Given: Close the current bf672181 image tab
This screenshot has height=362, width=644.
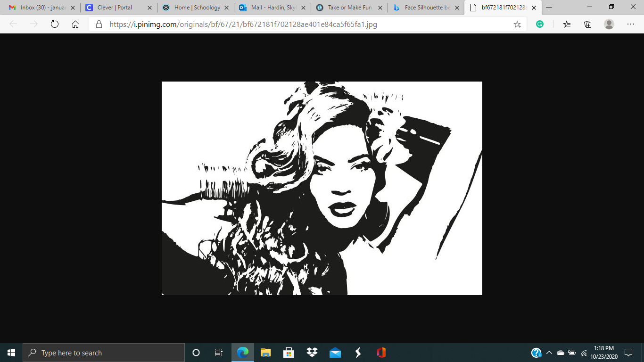Looking at the screenshot, I should [x=534, y=8].
